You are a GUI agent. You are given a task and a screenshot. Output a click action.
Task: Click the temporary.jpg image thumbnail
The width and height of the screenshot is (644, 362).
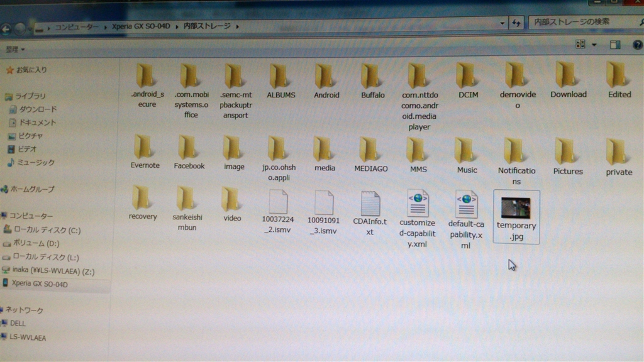[516, 208]
